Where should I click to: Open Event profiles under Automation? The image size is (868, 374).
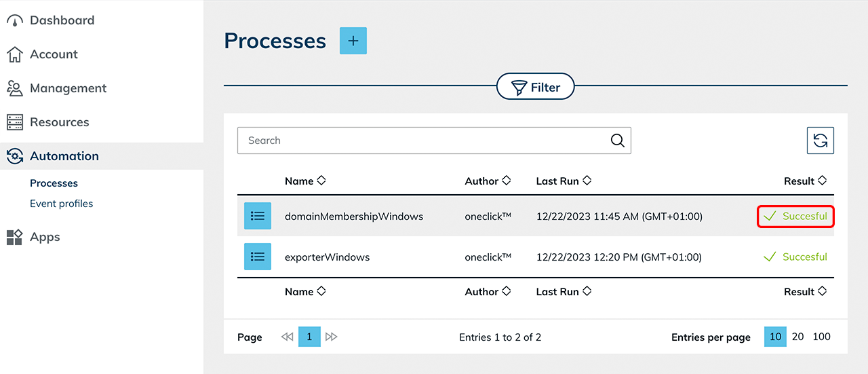point(61,204)
